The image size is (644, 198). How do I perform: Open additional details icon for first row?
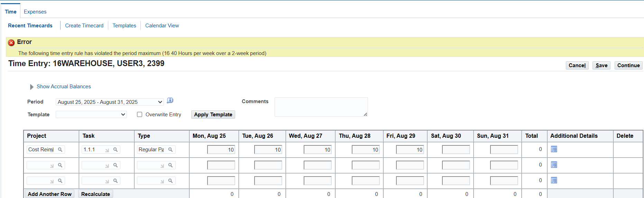pos(554,149)
